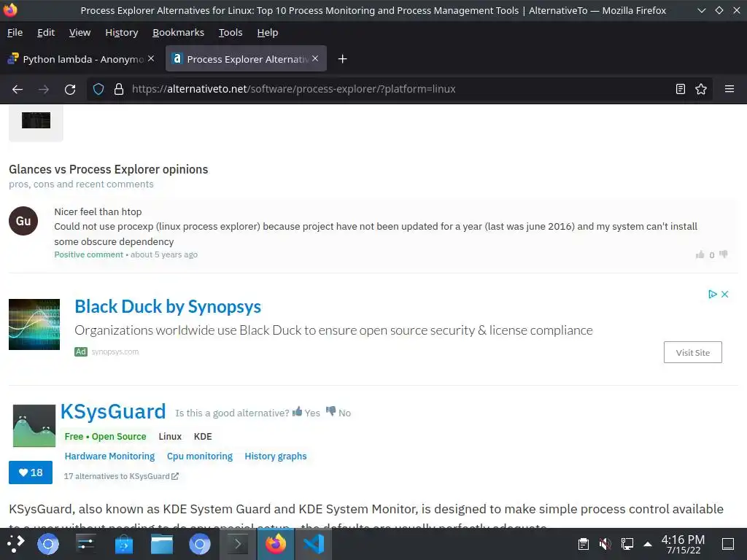Switch to Python lambda tab
This screenshot has width=747, height=560.
pos(81,58)
